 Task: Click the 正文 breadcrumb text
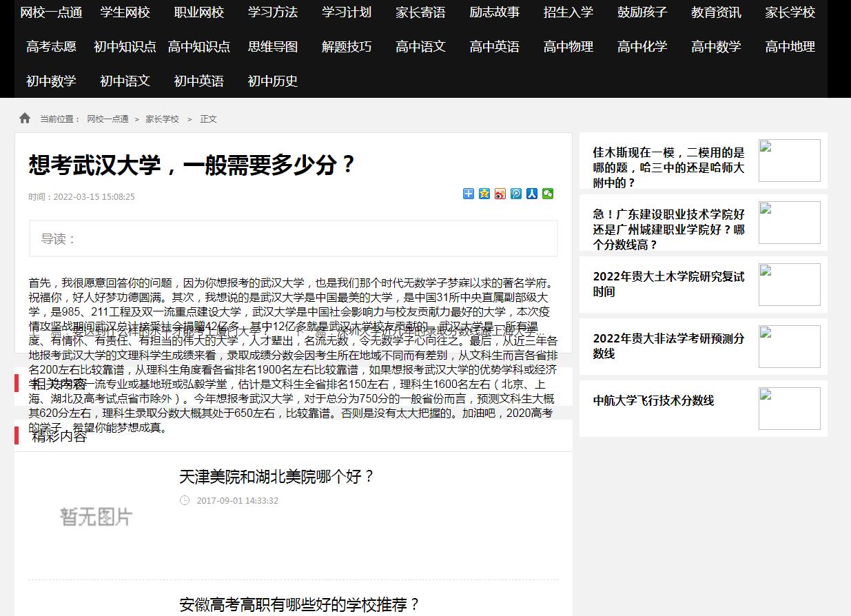208,119
